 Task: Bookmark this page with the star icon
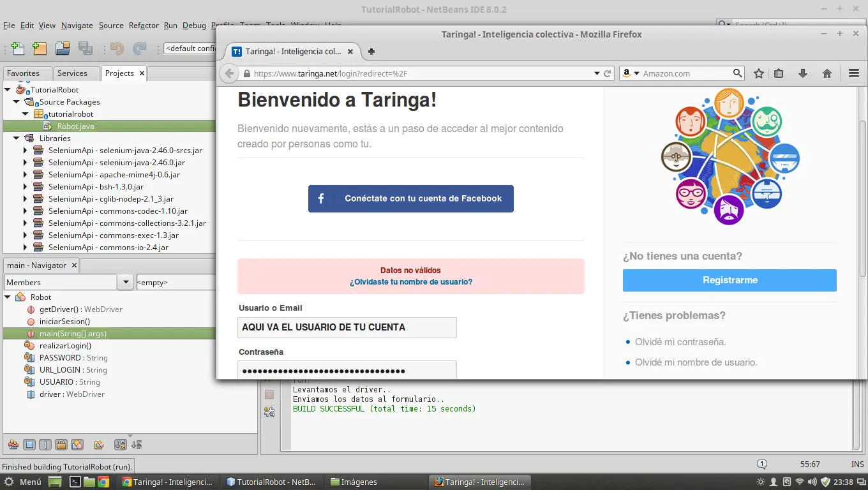[759, 73]
